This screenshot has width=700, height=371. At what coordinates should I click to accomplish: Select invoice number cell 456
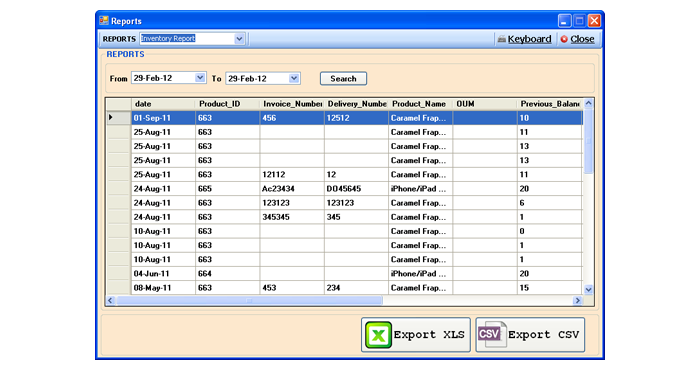pyautogui.click(x=292, y=118)
